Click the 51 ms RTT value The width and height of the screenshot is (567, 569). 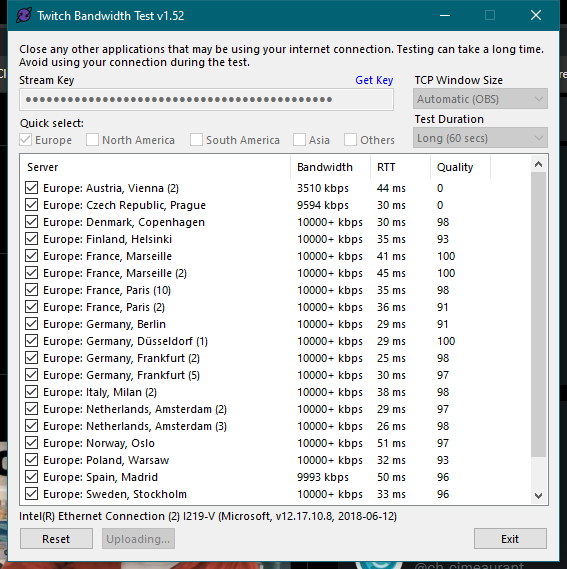(x=391, y=443)
